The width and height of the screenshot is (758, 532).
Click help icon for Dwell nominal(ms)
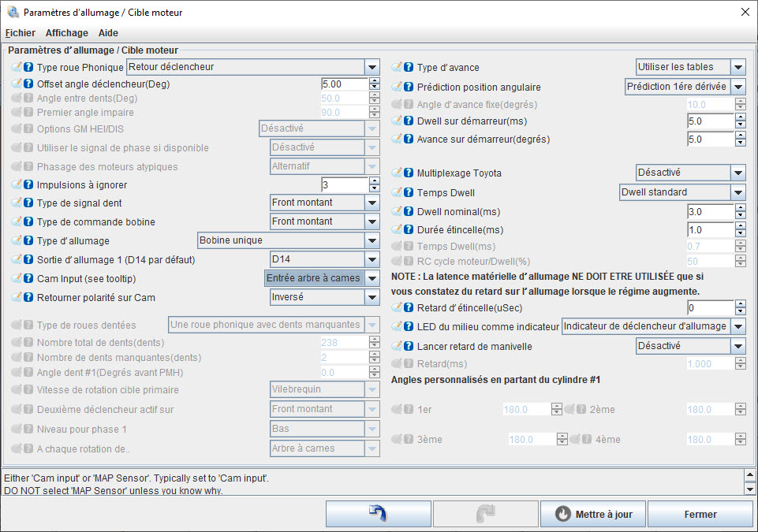(x=409, y=211)
